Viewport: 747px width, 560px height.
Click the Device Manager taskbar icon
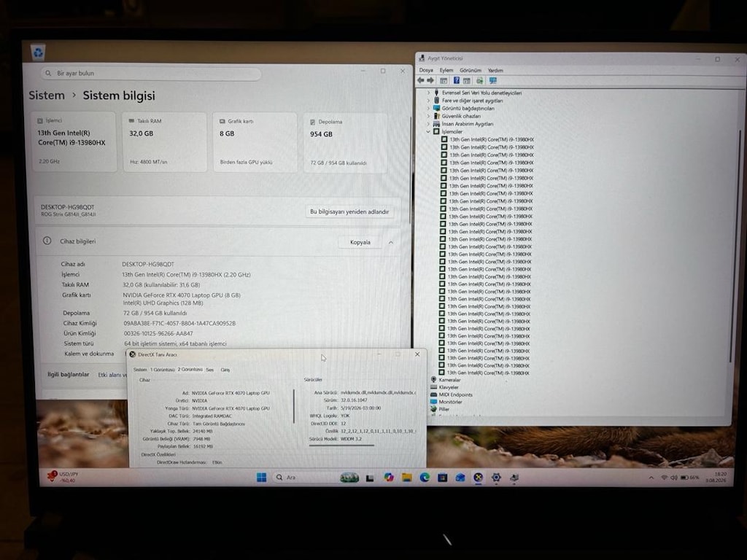(514, 478)
